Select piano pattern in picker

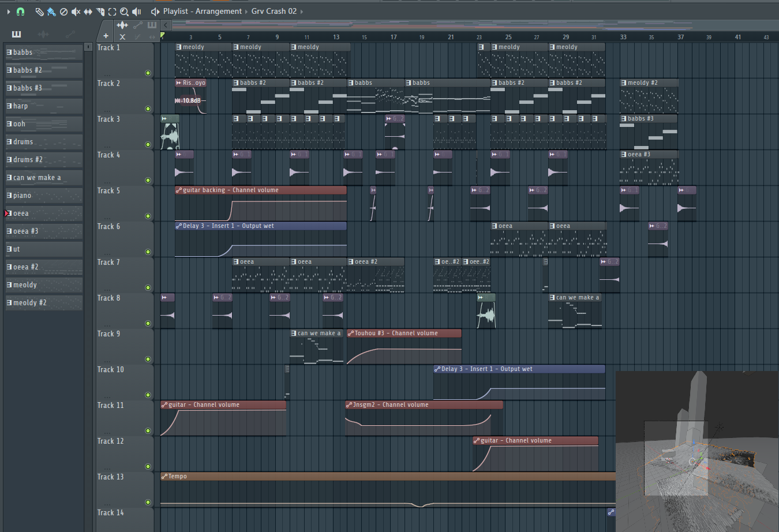click(44, 195)
